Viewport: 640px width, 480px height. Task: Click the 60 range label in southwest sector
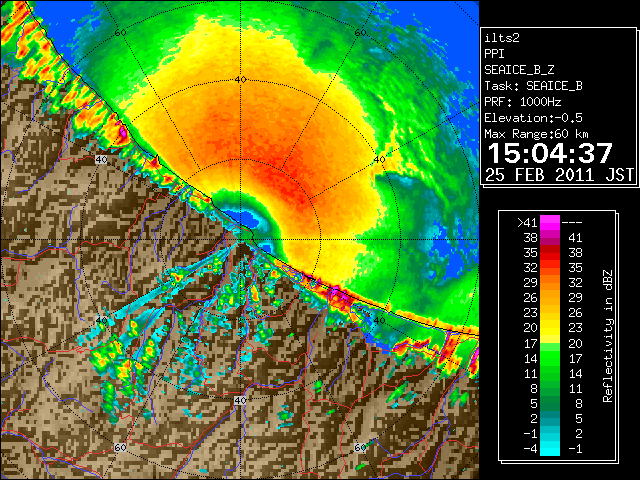(120, 447)
